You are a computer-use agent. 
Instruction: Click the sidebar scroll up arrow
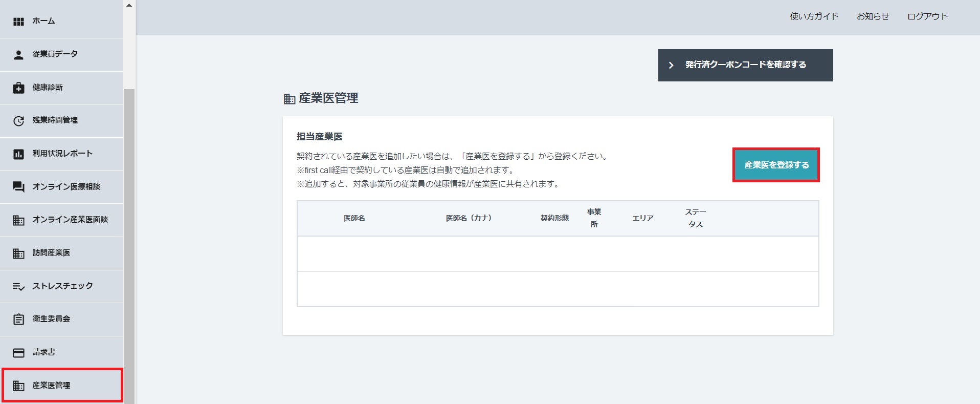pos(129,5)
